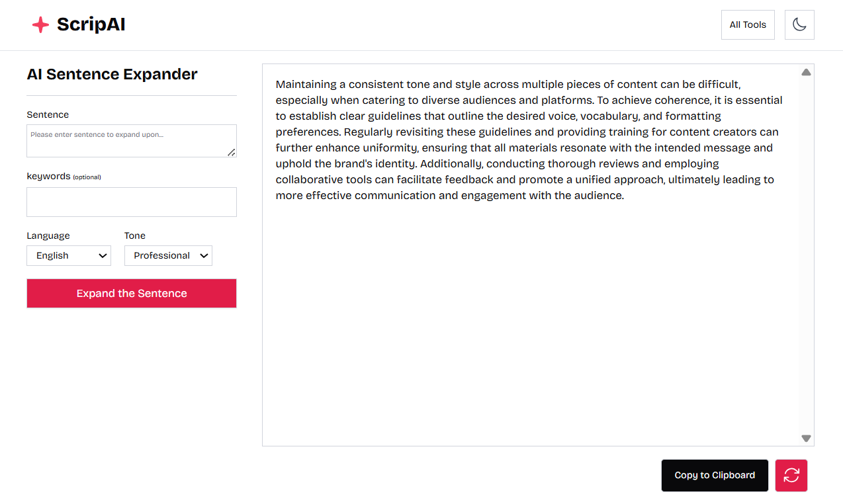The height and width of the screenshot is (504, 843).
Task: Open the Language dropdown showing English
Action: point(69,256)
